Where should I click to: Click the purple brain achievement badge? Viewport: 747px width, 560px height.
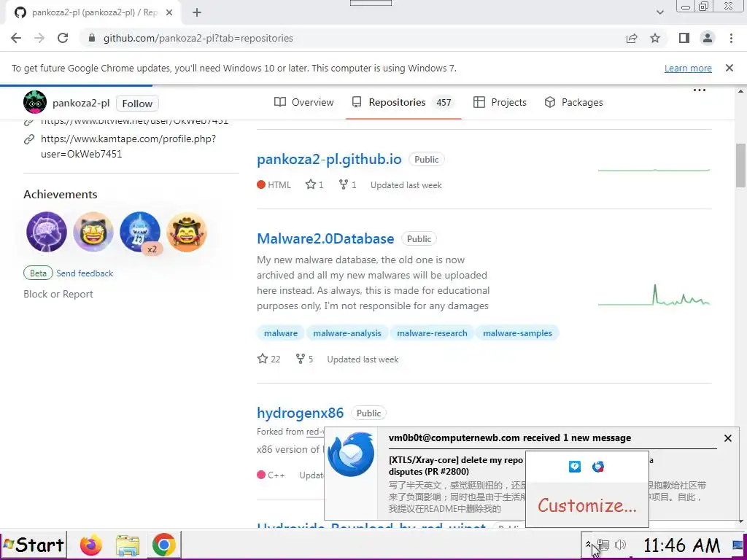tap(46, 232)
